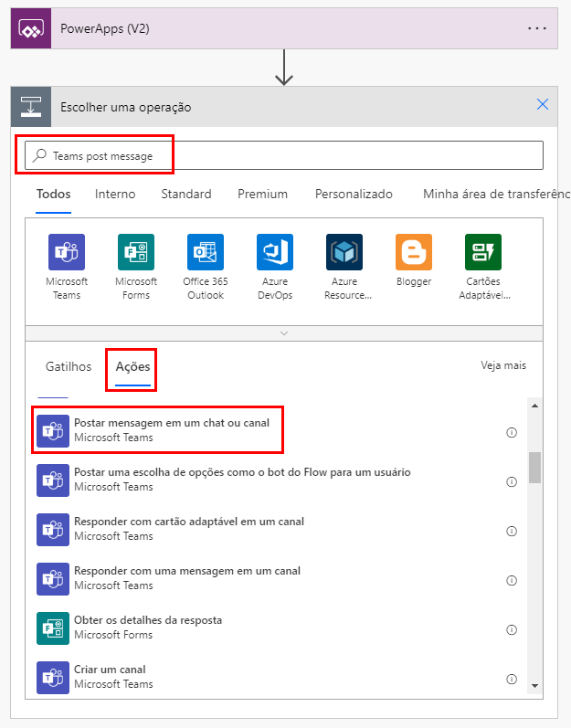The height and width of the screenshot is (728, 571).
Task: Click the actions list scrollbar thumb
Action: point(534,468)
